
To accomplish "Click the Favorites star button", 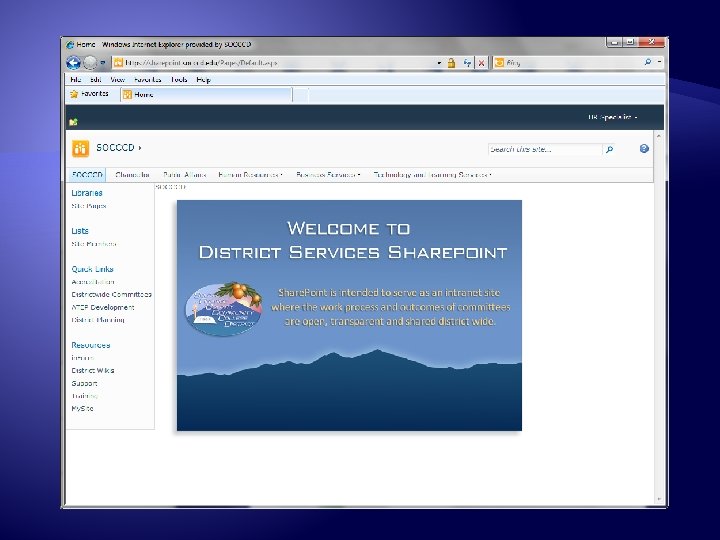I will click(x=90, y=94).
